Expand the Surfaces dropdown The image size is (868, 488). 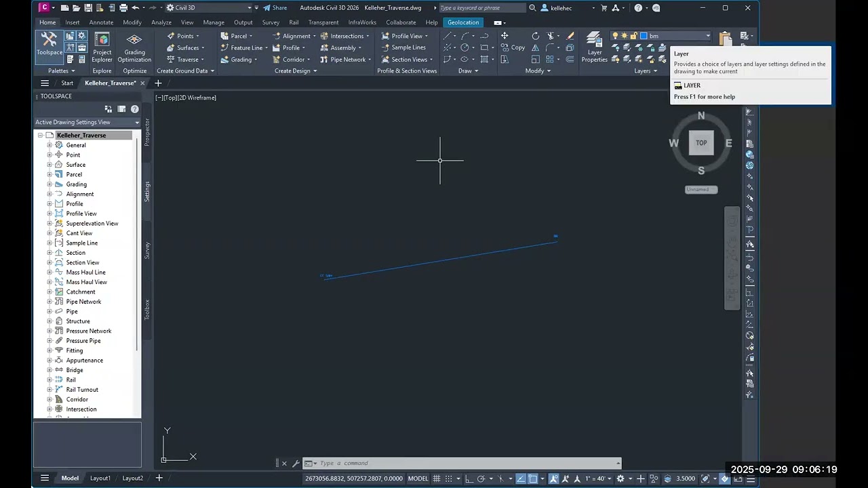click(203, 48)
